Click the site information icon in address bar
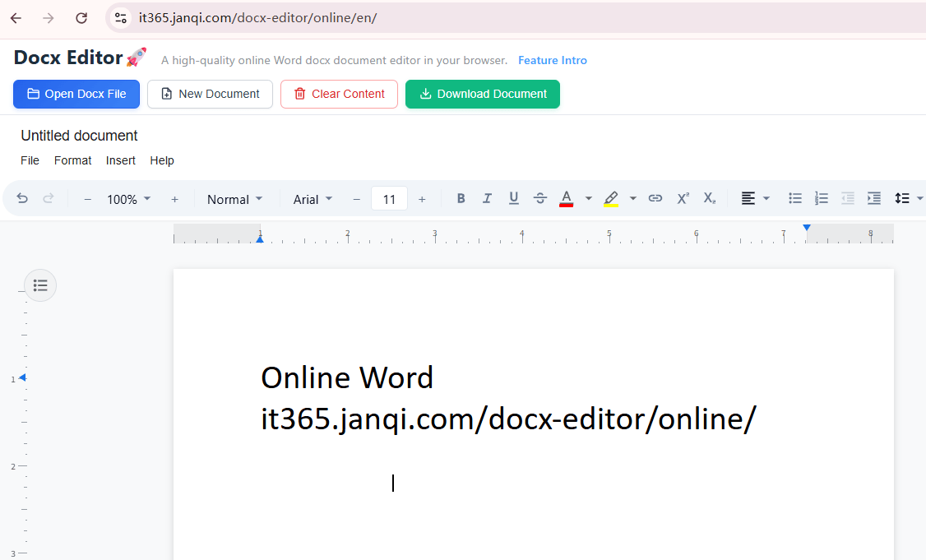This screenshot has height=560, width=926. pos(120,18)
